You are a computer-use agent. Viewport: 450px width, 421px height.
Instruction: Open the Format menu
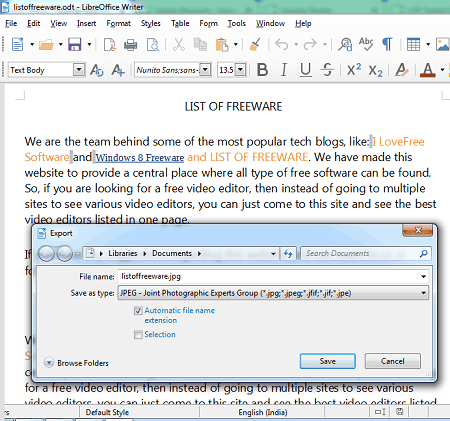click(x=118, y=24)
